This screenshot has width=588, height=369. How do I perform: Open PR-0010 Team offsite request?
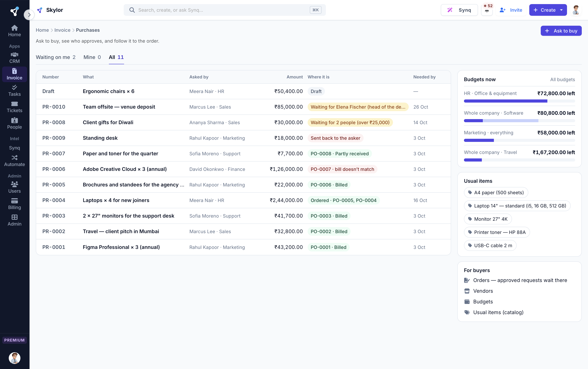pos(243,107)
